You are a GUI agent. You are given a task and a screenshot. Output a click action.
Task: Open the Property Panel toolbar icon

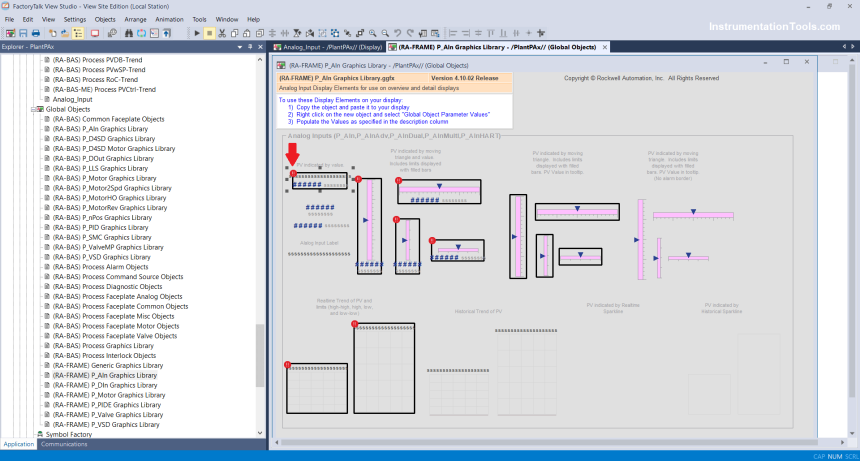click(422, 33)
